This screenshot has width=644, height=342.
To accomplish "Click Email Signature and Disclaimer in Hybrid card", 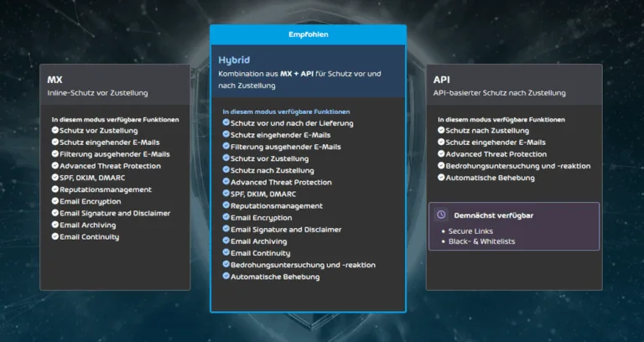I will [286, 229].
